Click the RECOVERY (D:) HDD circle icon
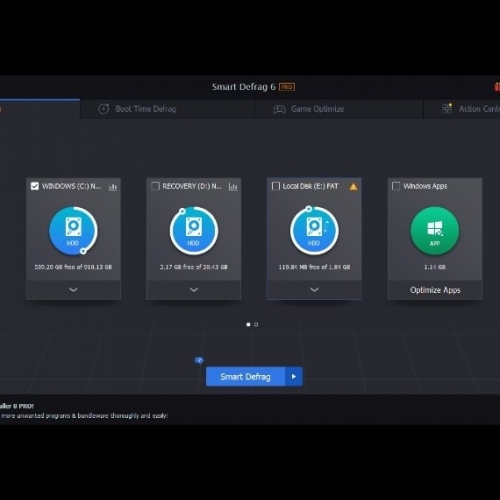 click(x=194, y=231)
